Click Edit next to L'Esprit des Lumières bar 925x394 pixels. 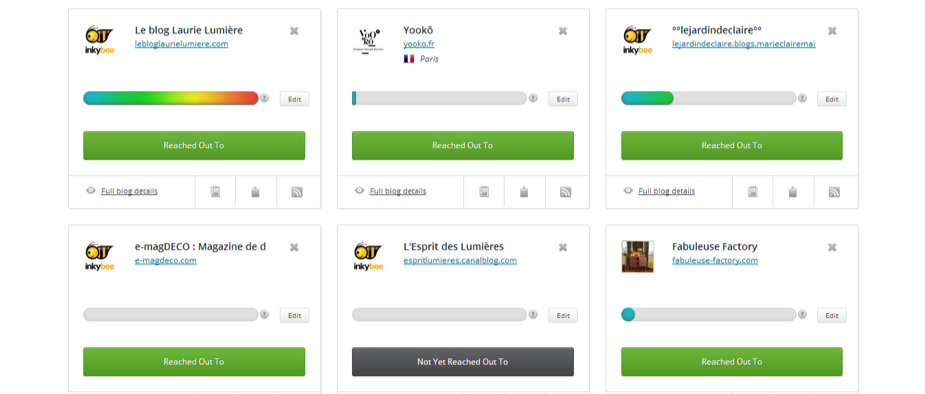pos(563,316)
